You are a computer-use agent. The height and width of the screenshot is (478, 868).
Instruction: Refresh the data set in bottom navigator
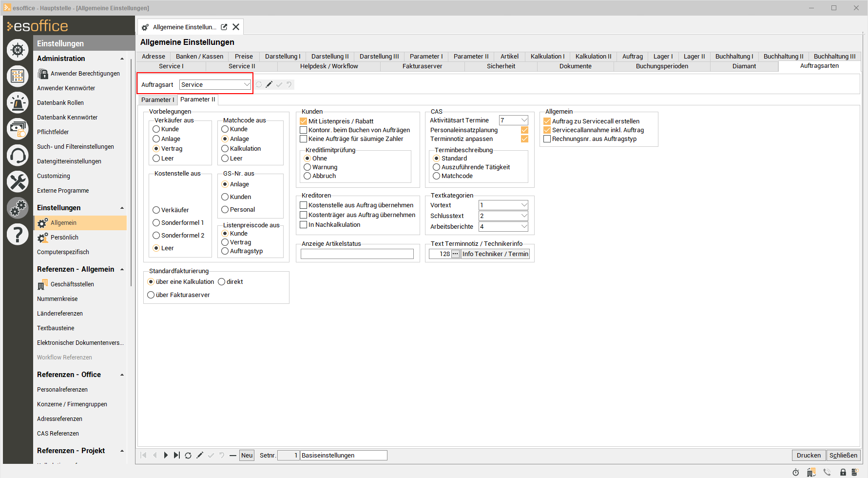click(188, 455)
